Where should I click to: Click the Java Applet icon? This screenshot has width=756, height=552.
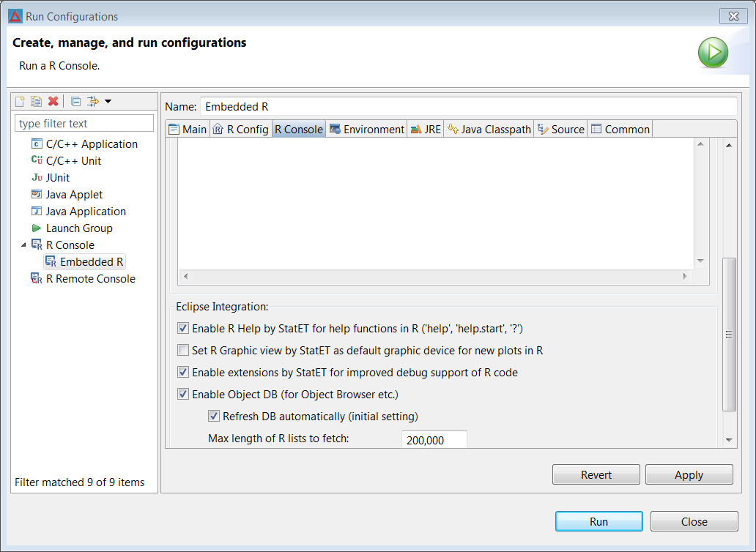pyautogui.click(x=37, y=194)
